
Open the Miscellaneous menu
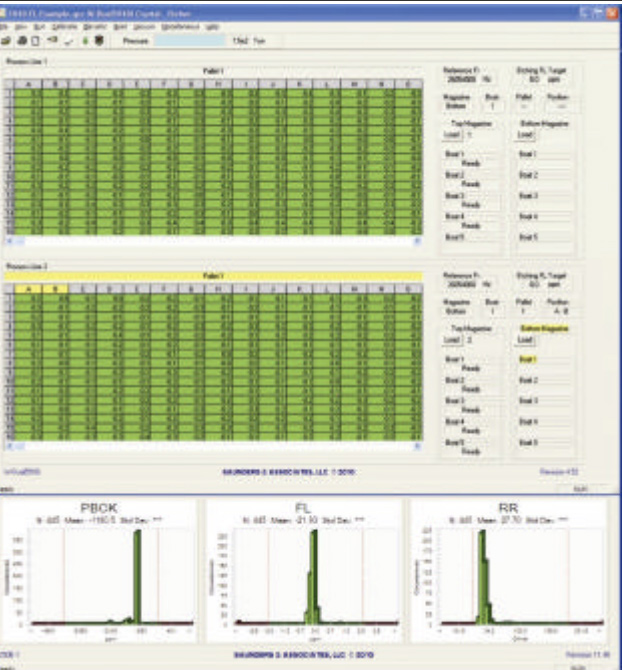180,26
